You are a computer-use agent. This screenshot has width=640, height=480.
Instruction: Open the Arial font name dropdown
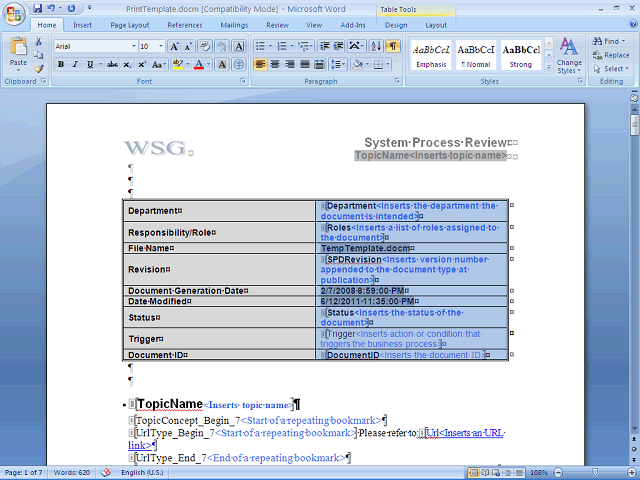point(134,47)
